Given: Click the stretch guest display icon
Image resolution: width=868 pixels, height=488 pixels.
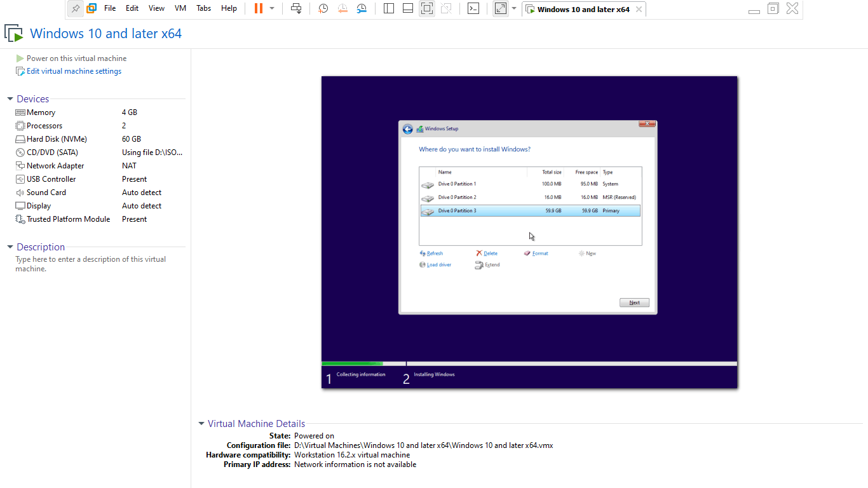Looking at the screenshot, I should [501, 9].
